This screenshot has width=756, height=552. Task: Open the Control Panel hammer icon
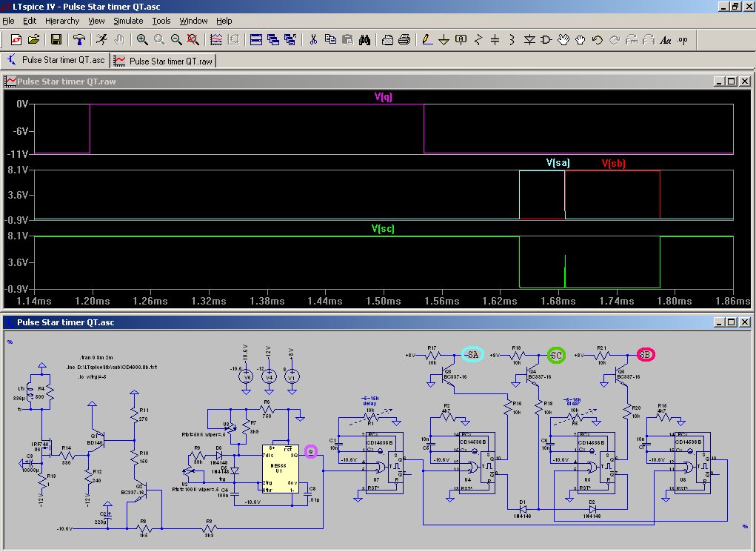coord(79,40)
